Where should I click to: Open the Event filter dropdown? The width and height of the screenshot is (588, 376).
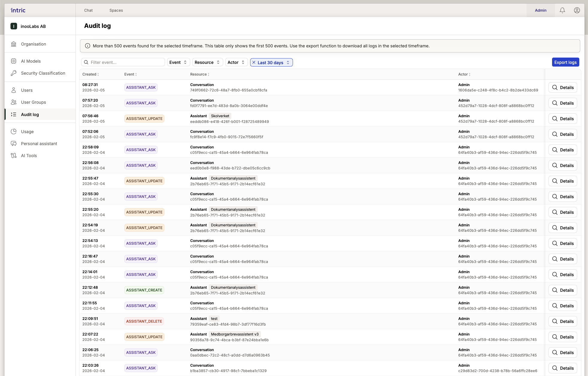coord(178,62)
